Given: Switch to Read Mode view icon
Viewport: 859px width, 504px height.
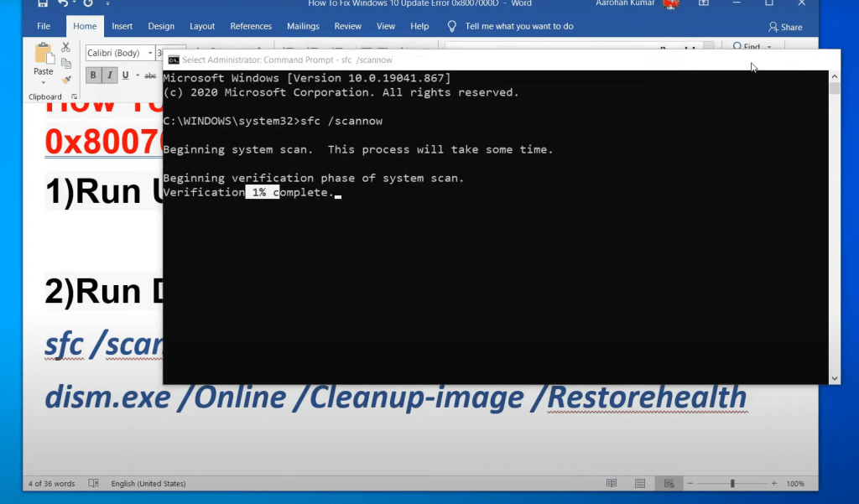Looking at the screenshot, I should click(612, 483).
